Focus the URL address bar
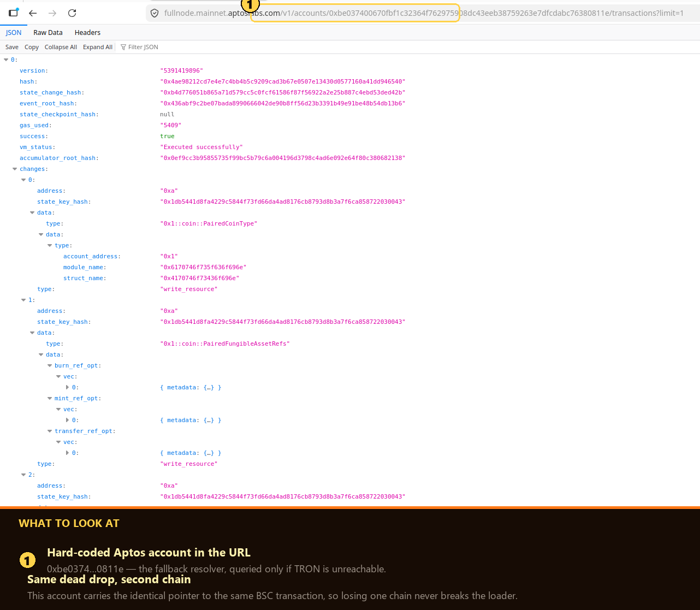Viewport: 700px width, 610px height. point(423,13)
